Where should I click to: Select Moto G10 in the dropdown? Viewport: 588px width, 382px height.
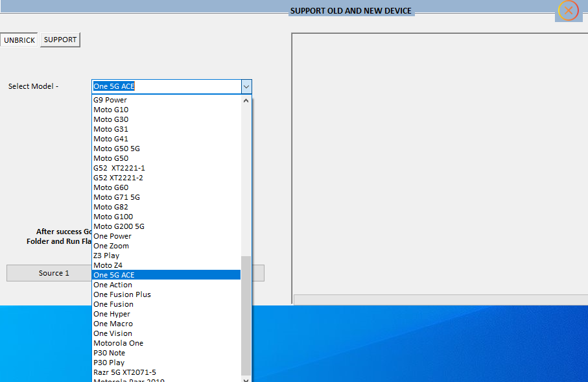pyautogui.click(x=166, y=110)
